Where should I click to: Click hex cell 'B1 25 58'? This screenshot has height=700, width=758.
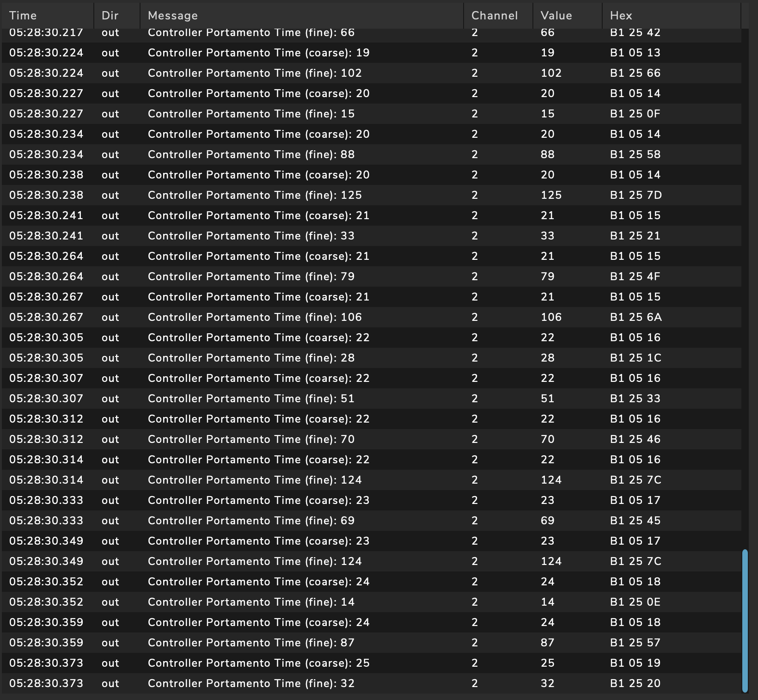[x=635, y=154]
